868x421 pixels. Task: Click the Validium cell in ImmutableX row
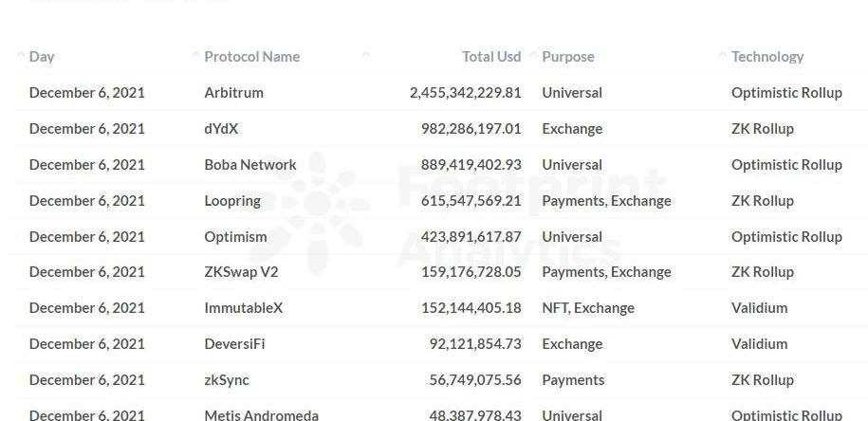click(759, 308)
